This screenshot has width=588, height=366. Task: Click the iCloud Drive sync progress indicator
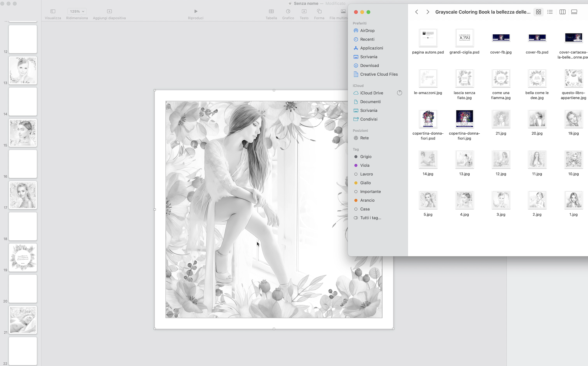click(399, 93)
